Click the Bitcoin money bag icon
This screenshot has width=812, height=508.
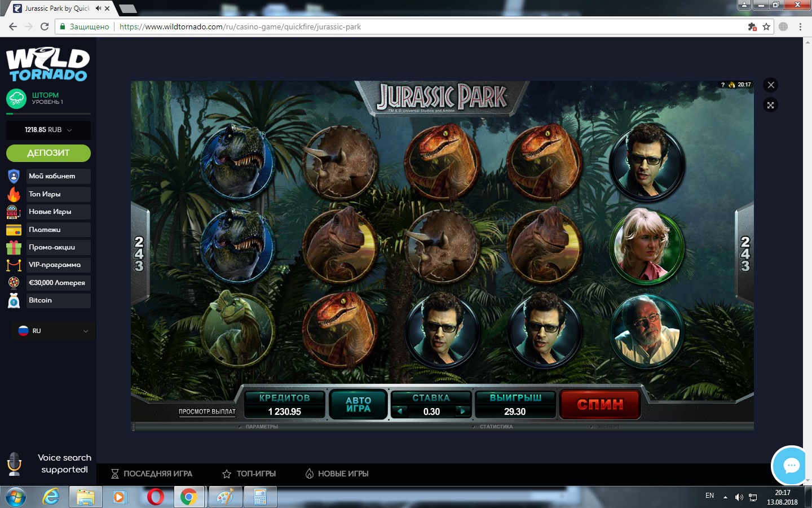point(14,300)
